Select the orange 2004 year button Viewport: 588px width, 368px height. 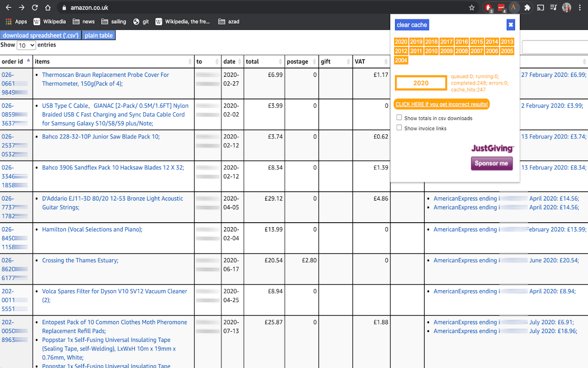(401, 60)
